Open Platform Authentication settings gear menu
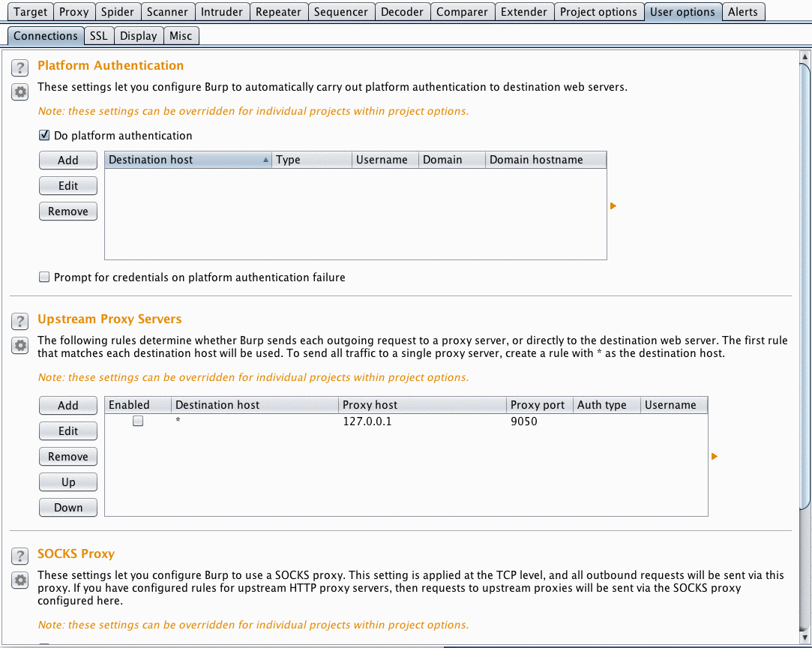The image size is (812, 648). [19, 92]
